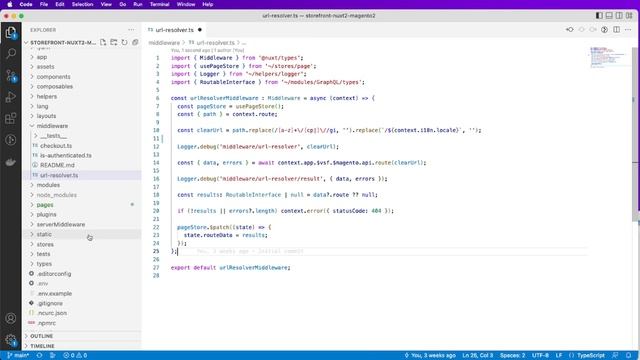
Task: Select the url-resolver.ts editor tab
Action: pyautogui.click(x=175, y=30)
